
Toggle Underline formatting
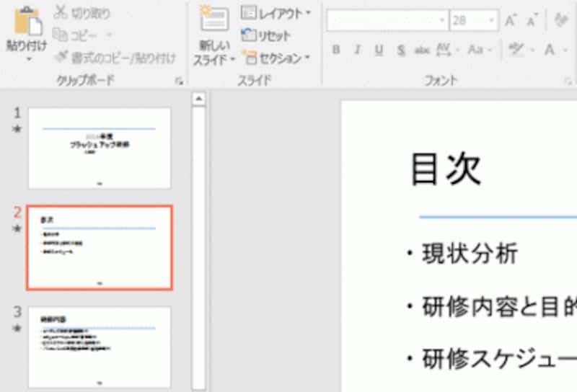[x=379, y=50]
